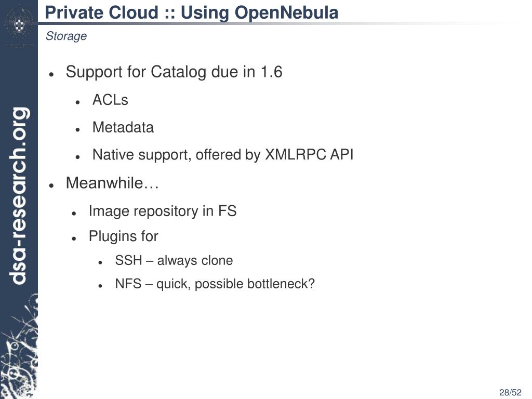
Task: Click 'Image repository in FS' text
Action: coord(163,211)
